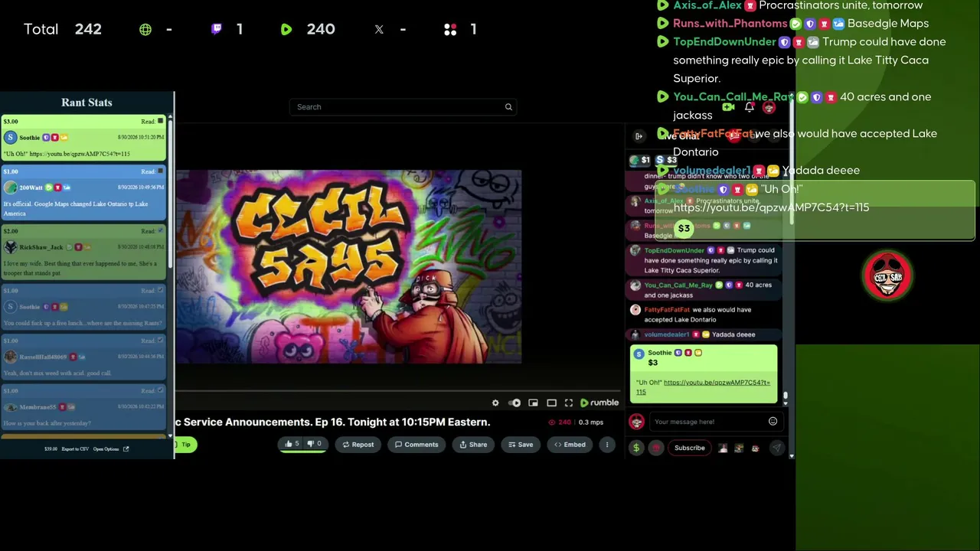
Task: Click Soothie's avatar in Rant Stats
Action: [x=10, y=138]
